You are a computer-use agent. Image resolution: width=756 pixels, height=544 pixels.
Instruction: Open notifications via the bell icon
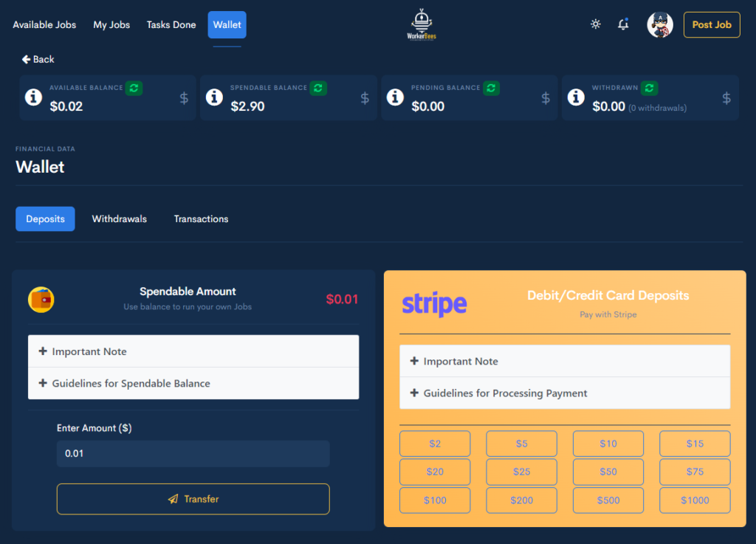(622, 24)
